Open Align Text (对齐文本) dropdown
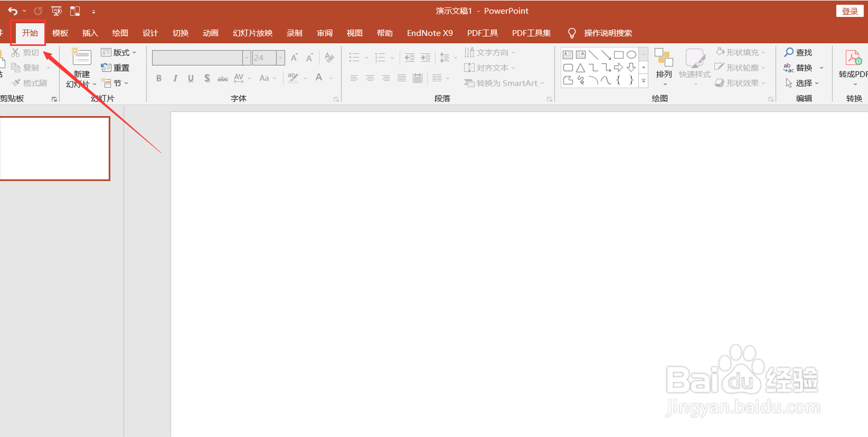 click(x=490, y=68)
